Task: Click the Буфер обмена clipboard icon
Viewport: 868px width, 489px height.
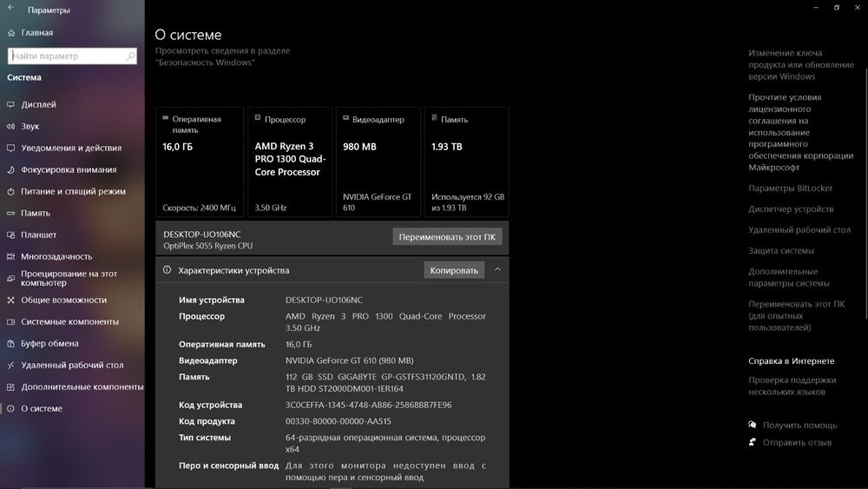Action: [10, 343]
